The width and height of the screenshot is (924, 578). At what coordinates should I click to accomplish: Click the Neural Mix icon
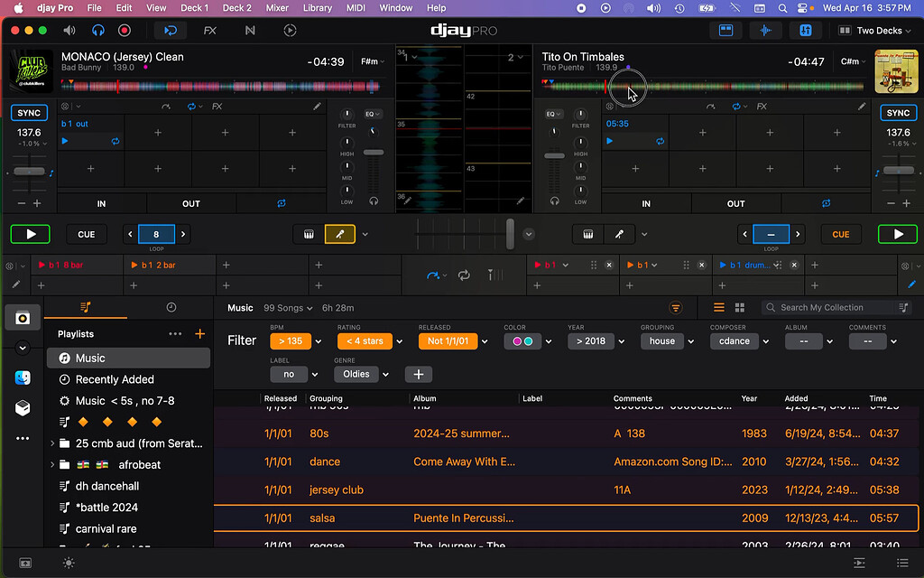pos(249,30)
